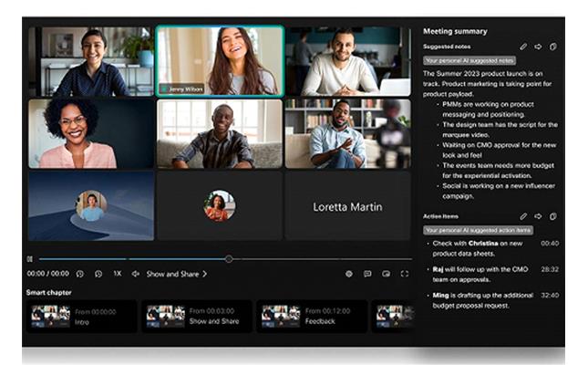Toggle closed captions in the player
The height and width of the screenshot is (365, 588).
367,274
